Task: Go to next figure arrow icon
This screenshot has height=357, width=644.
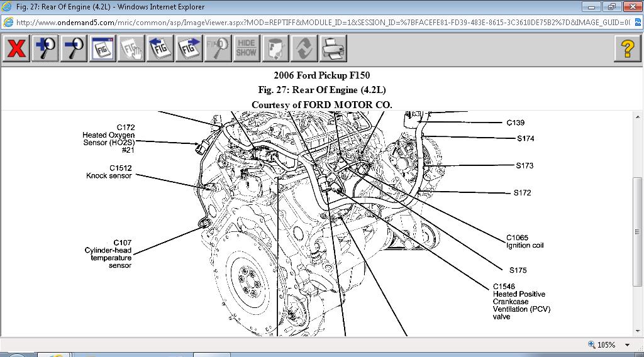Action: click(189, 48)
